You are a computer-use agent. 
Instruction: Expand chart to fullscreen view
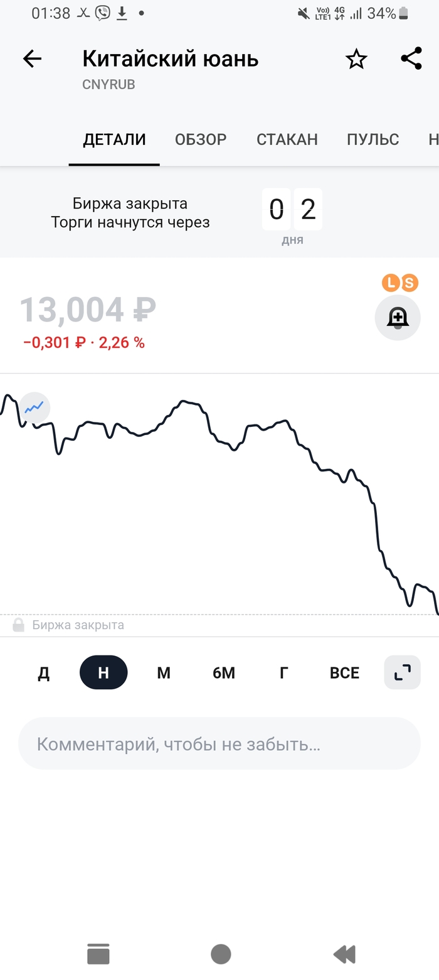point(401,672)
